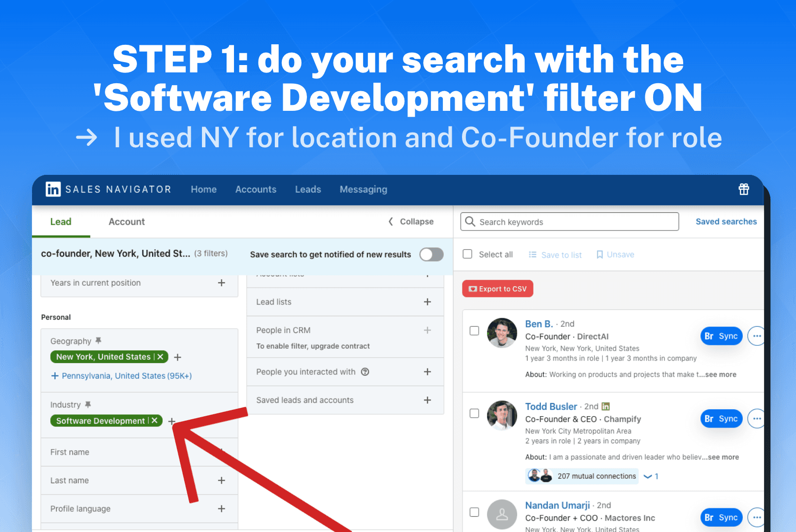Open Nandan Umarji profile name link
This screenshot has height=532, width=796.
[x=557, y=505]
